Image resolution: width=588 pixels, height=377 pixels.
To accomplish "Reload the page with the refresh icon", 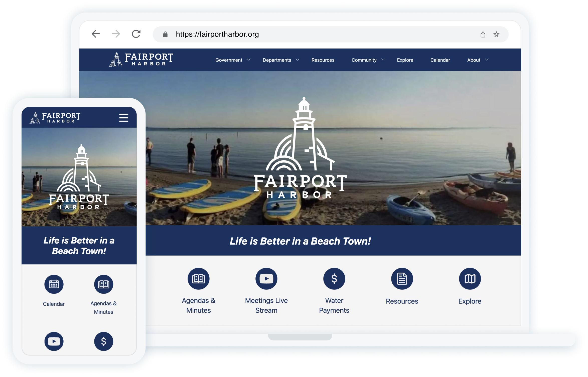I will point(136,34).
